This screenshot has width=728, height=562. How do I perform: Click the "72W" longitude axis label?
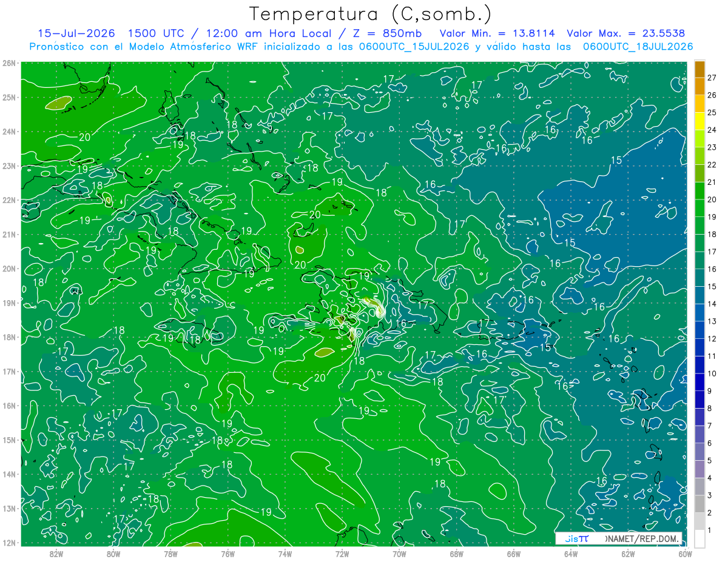pyautogui.click(x=342, y=553)
